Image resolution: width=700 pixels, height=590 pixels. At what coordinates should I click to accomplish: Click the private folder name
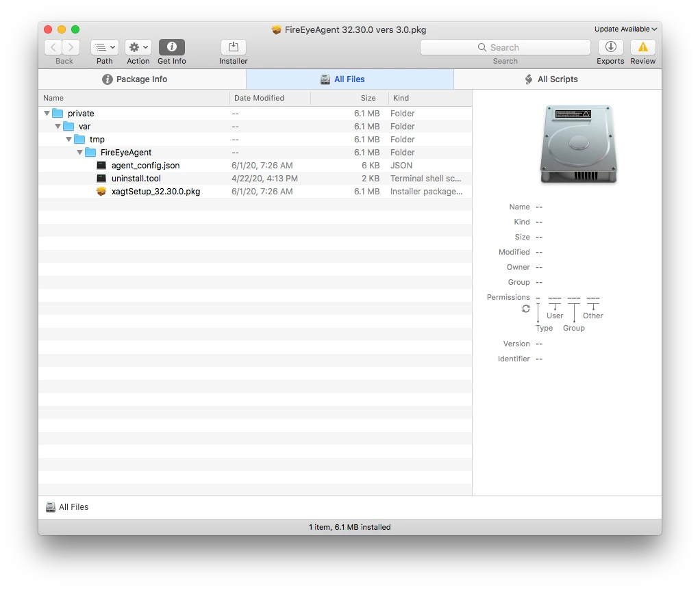81,113
